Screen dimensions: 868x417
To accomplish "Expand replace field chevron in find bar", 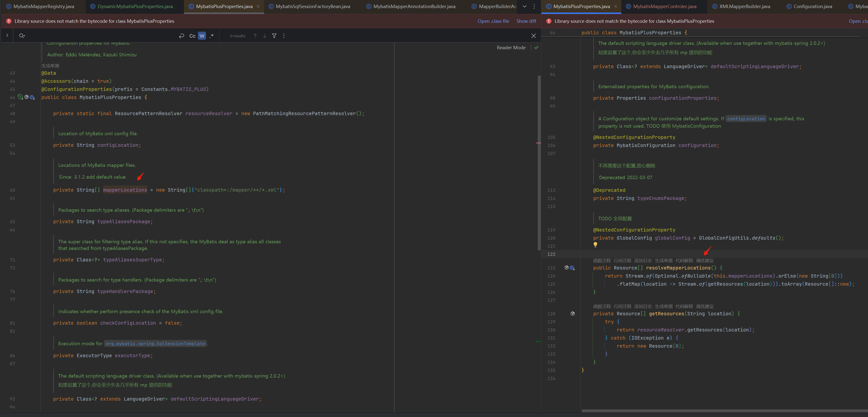I will pos(7,35).
